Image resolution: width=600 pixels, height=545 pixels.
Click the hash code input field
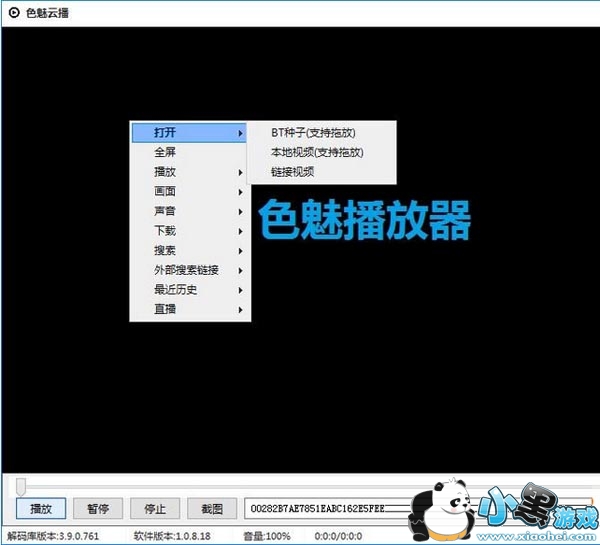418,509
